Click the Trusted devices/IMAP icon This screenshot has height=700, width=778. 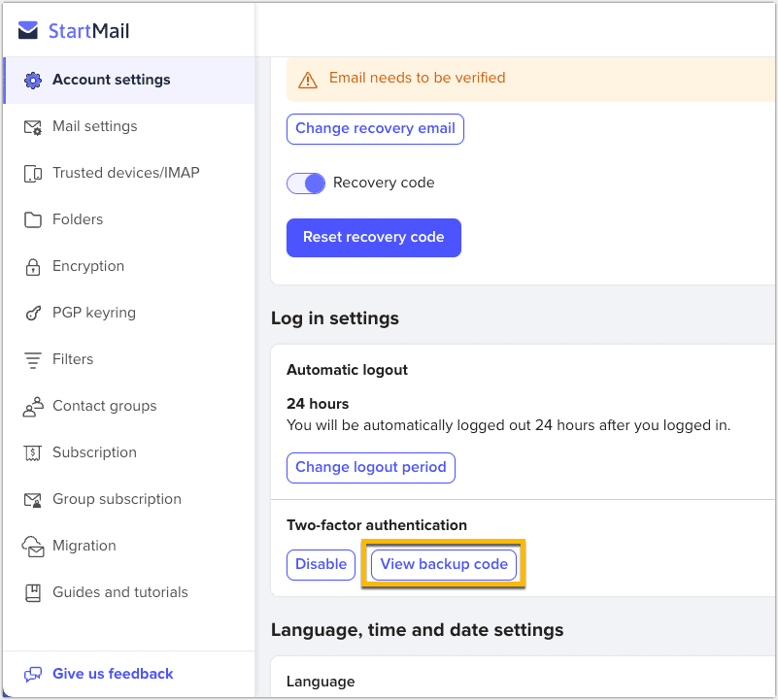click(x=33, y=174)
